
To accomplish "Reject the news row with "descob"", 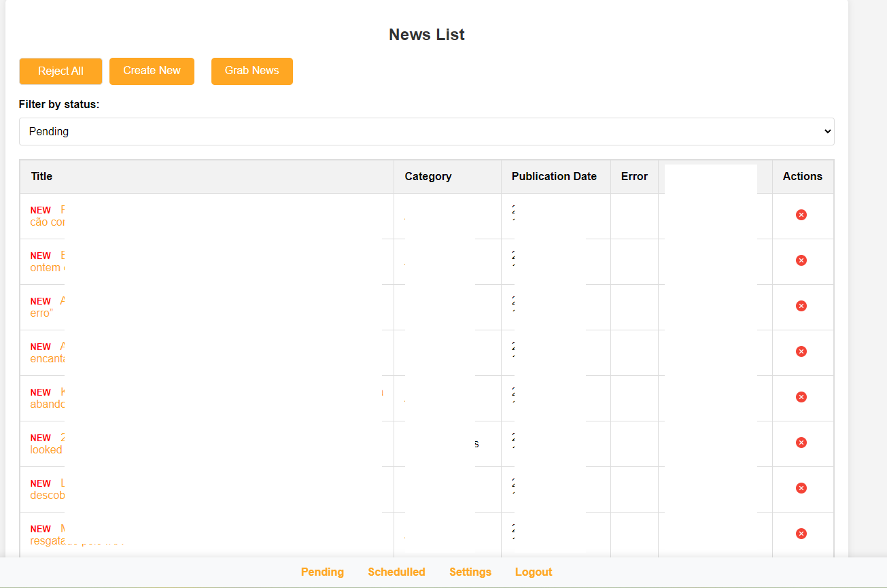I will 801,488.
